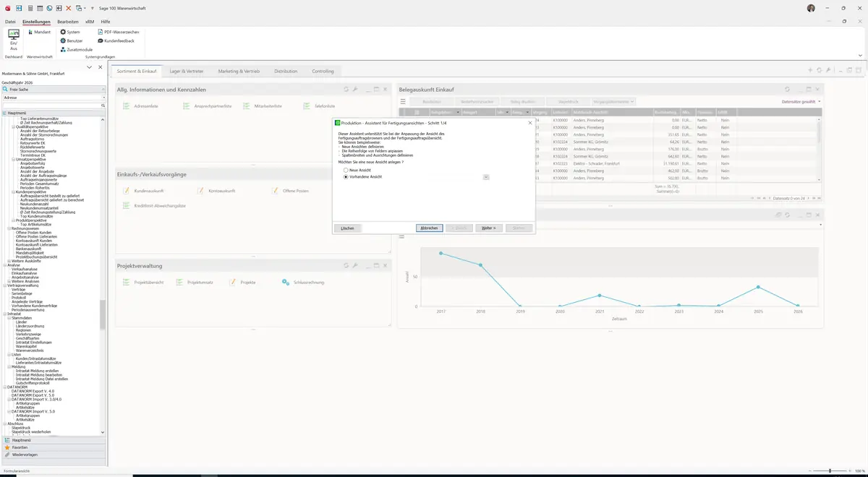Open Mitarbeiterliste tile

[x=263, y=106]
